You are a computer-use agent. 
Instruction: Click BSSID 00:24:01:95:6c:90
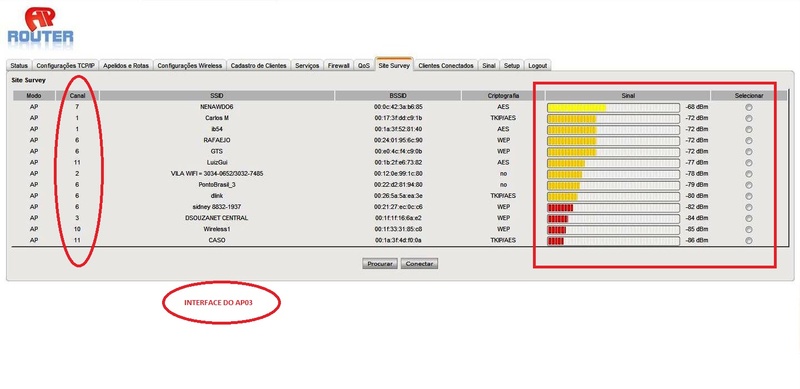398,140
